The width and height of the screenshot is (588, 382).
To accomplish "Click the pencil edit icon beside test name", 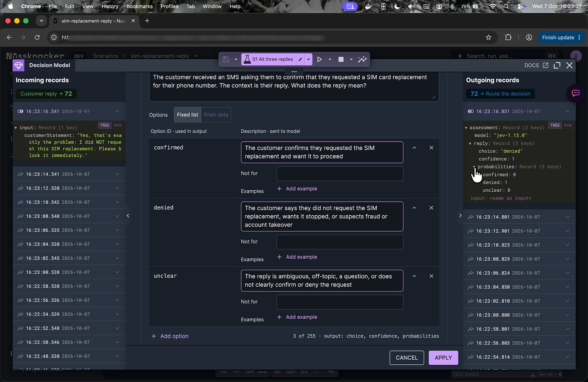I will point(300,59).
